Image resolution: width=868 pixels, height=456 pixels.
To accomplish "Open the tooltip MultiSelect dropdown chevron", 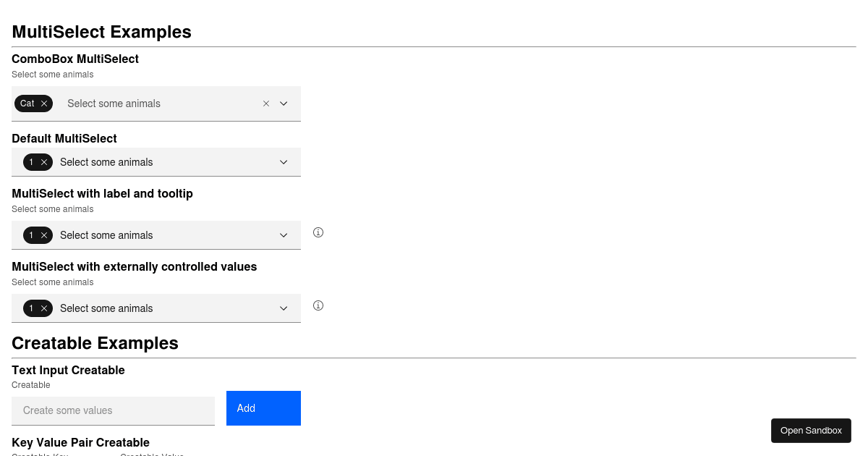I will point(284,235).
